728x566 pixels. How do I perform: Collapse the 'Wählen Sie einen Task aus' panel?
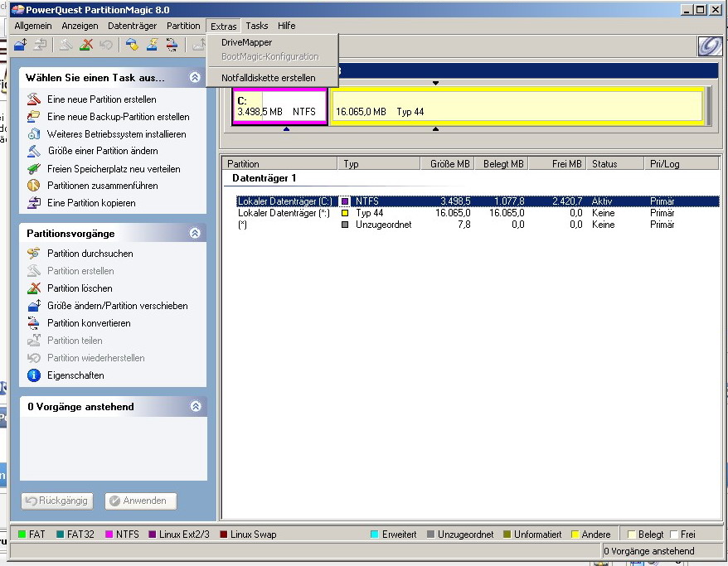click(195, 77)
